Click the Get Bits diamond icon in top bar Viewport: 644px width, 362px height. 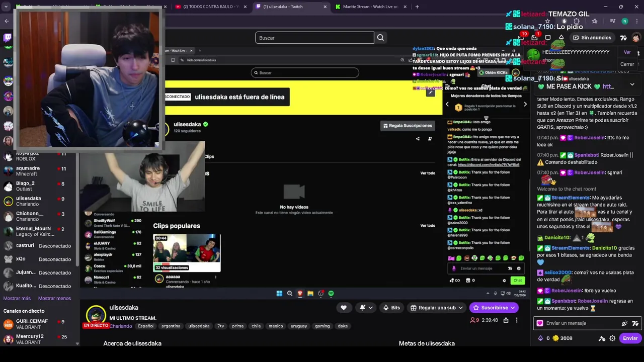point(561,38)
